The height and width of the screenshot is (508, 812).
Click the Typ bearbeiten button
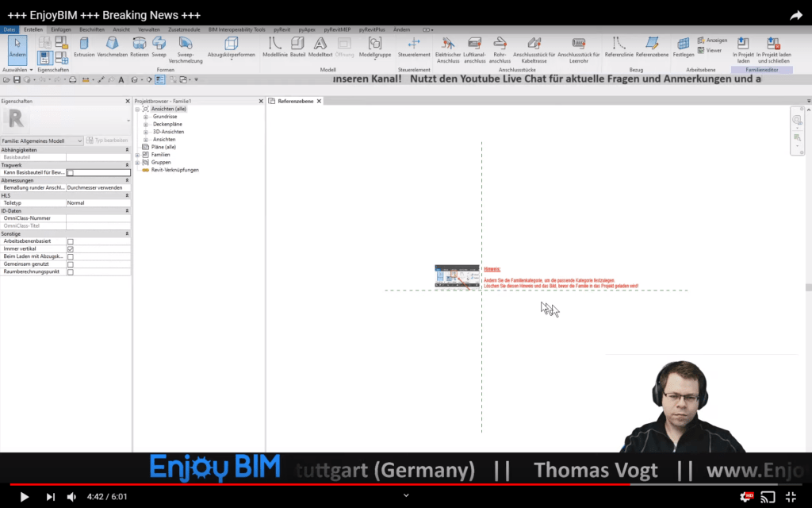107,140
